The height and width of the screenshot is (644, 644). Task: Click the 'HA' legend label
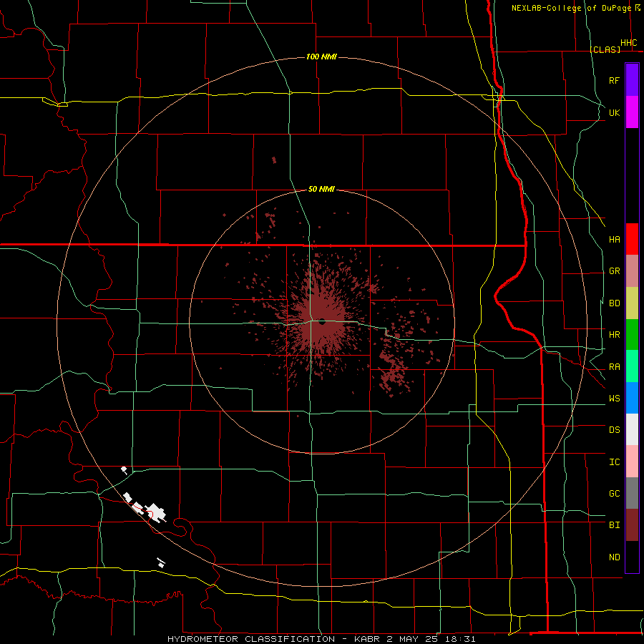pos(615,239)
